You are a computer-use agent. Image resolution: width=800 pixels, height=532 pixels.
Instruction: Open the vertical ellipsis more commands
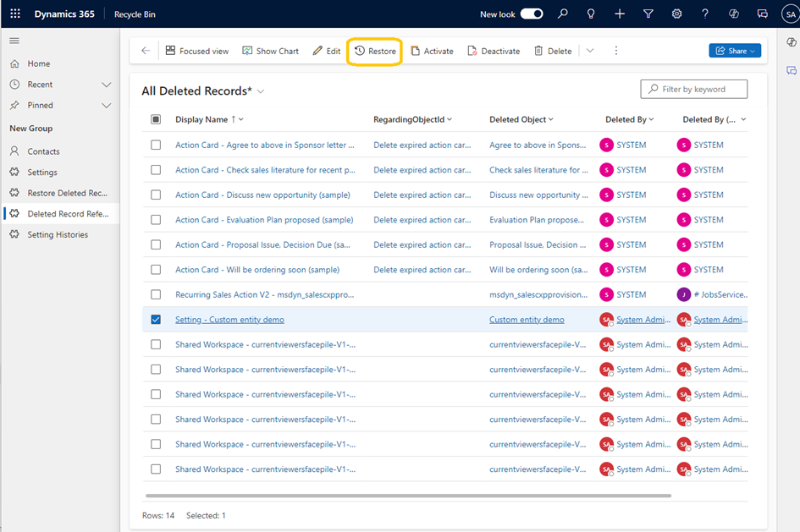615,51
